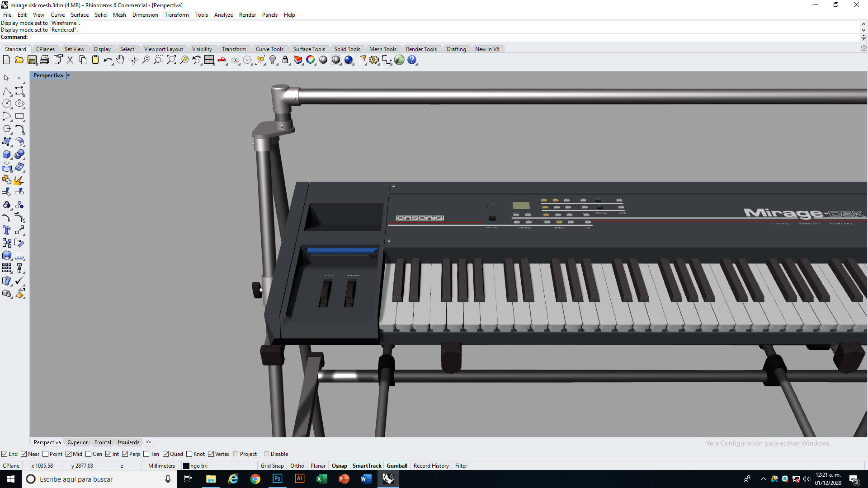Toggle Planar in status bar

(x=318, y=466)
